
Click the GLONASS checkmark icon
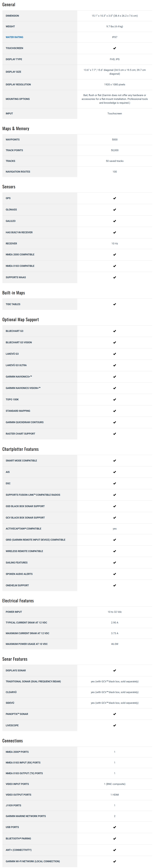coord(115,210)
